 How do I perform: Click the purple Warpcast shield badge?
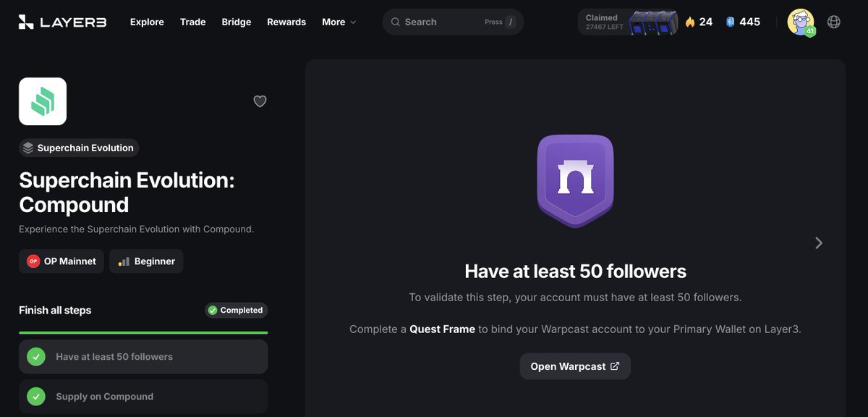coord(575,181)
